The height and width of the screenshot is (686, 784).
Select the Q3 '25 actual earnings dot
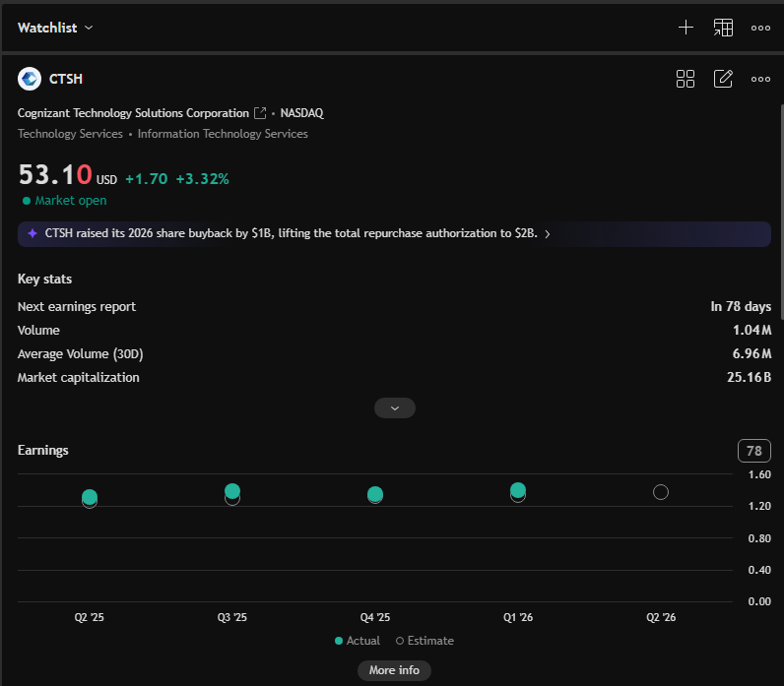tap(232, 491)
